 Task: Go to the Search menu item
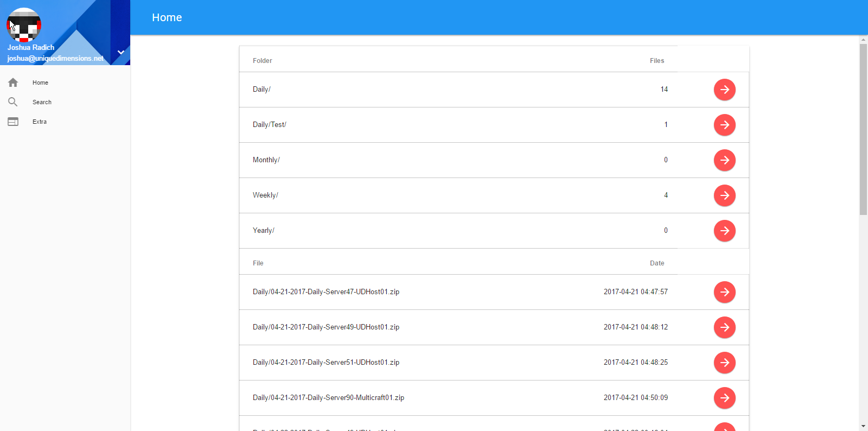pos(42,102)
